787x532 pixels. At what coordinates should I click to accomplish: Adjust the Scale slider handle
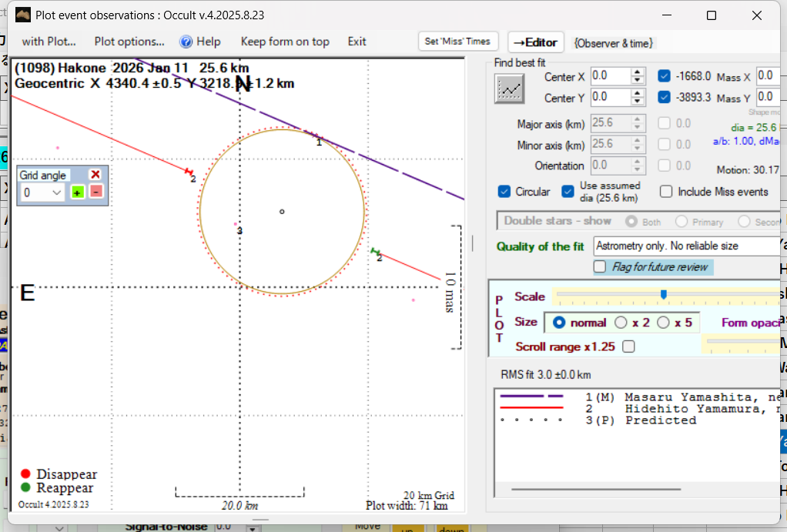pyautogui.click(x=663, y=294)
